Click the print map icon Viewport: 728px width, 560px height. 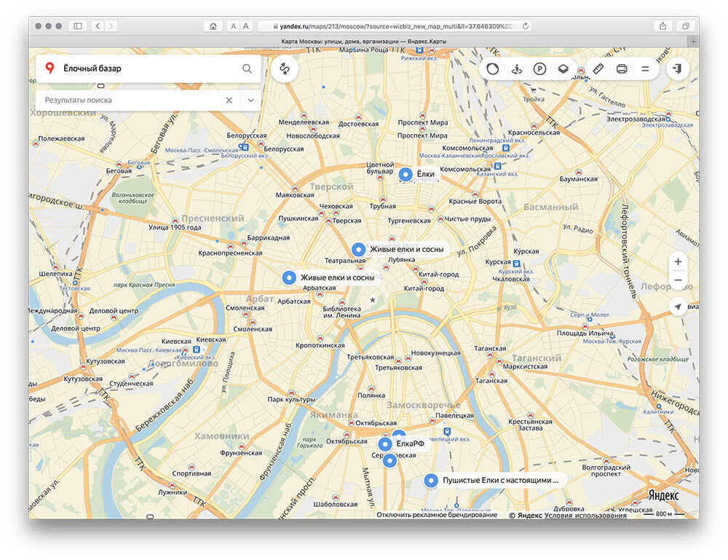pos(622,69)
